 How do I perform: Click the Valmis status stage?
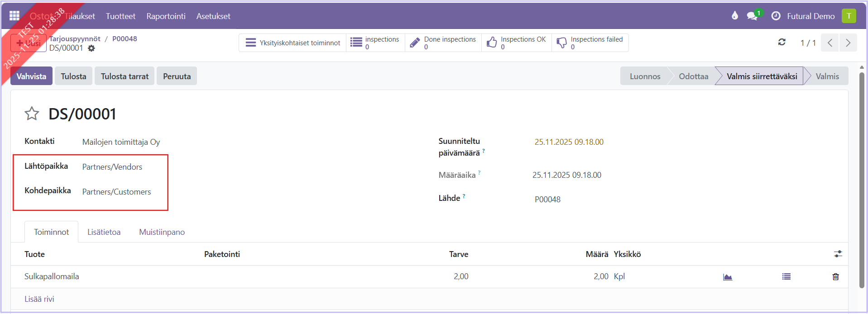[827, 76]
